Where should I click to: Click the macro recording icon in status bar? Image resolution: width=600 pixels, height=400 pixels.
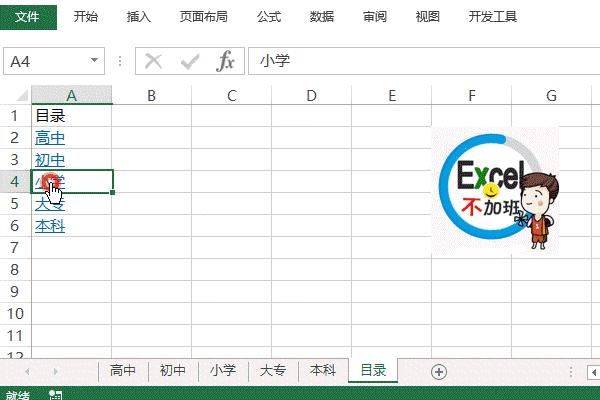pos(55,395)
